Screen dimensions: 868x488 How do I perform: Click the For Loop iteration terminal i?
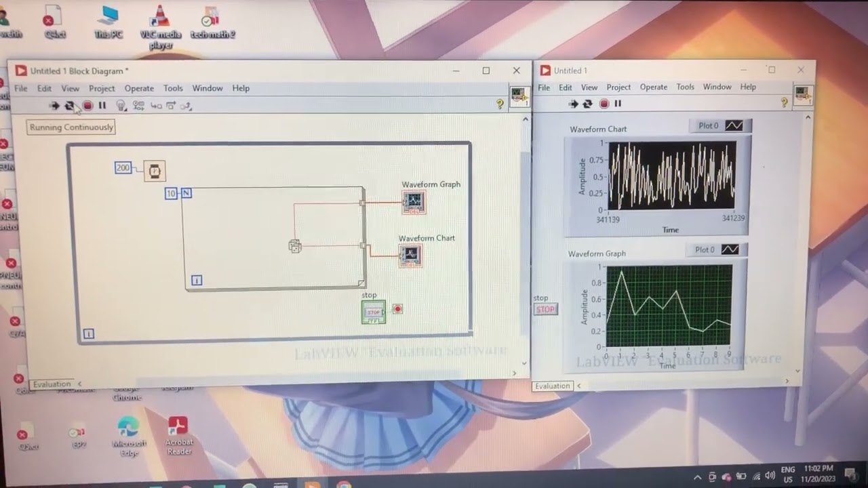point(197,280)
